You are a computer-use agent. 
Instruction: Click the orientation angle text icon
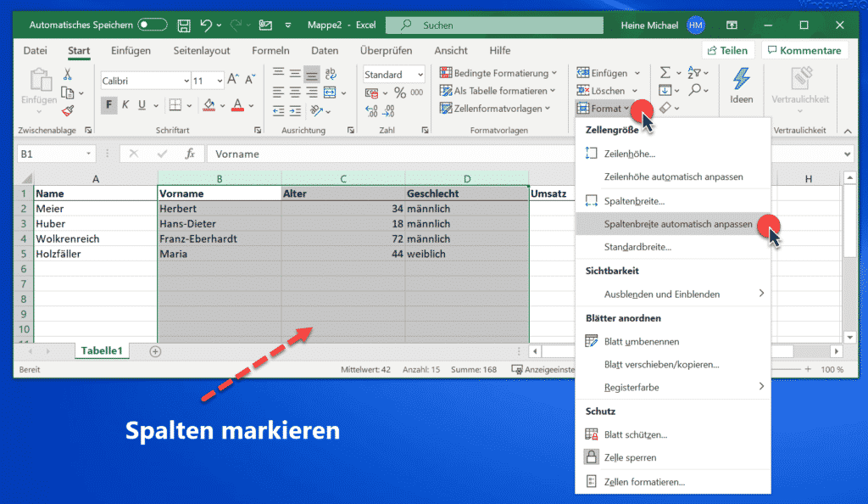(x=317, y=111)
